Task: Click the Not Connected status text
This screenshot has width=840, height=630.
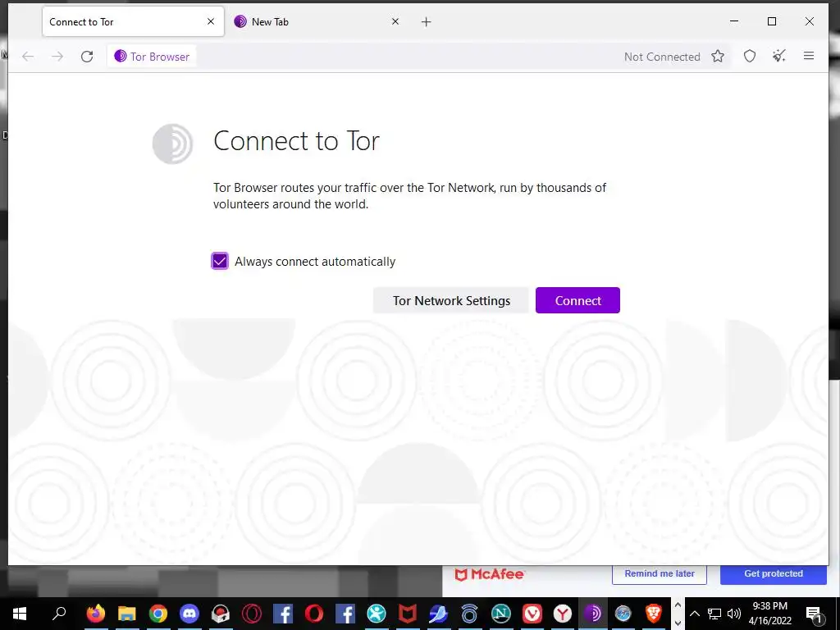Action: (x=662, y=57)
